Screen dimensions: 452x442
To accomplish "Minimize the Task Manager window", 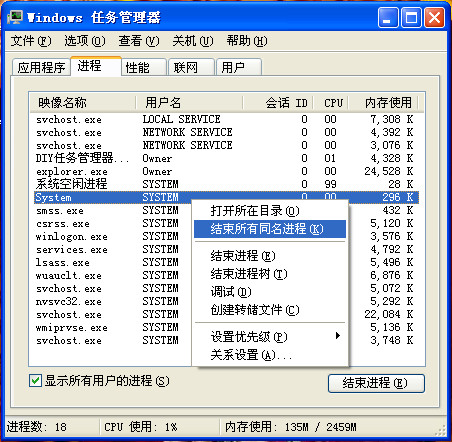I will 388,17.
